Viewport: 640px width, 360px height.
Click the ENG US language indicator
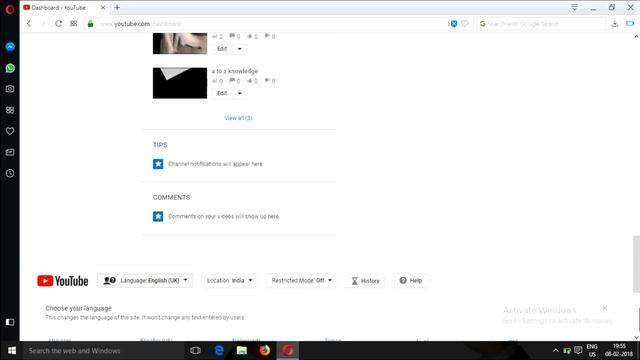[x=592, y=350]
